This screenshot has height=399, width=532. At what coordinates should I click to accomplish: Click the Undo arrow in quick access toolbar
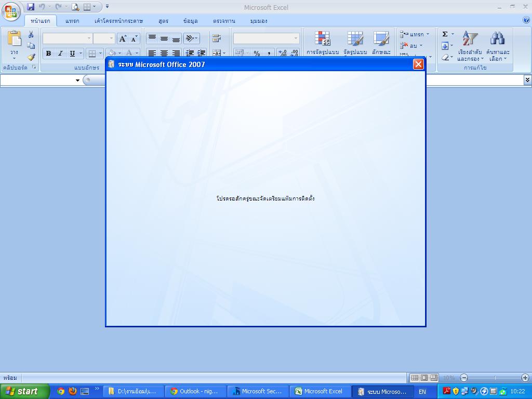pyautogui.click(x=42, y=6)
